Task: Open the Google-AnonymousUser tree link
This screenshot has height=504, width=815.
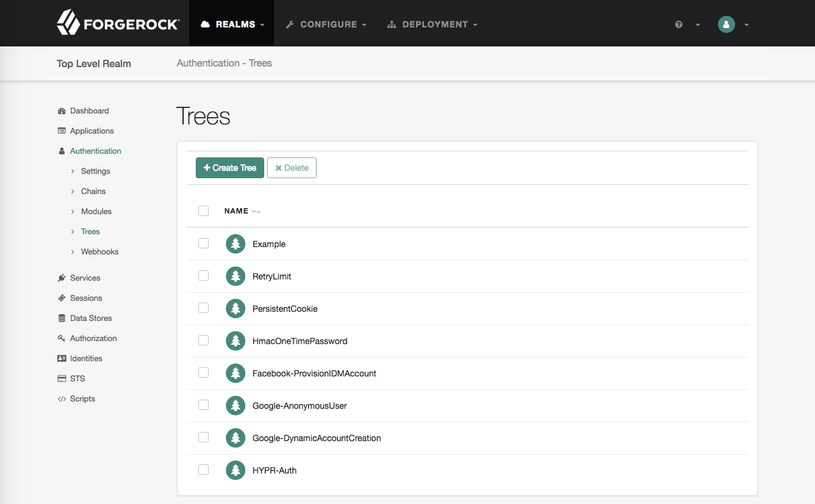Action: coord(300,406)
